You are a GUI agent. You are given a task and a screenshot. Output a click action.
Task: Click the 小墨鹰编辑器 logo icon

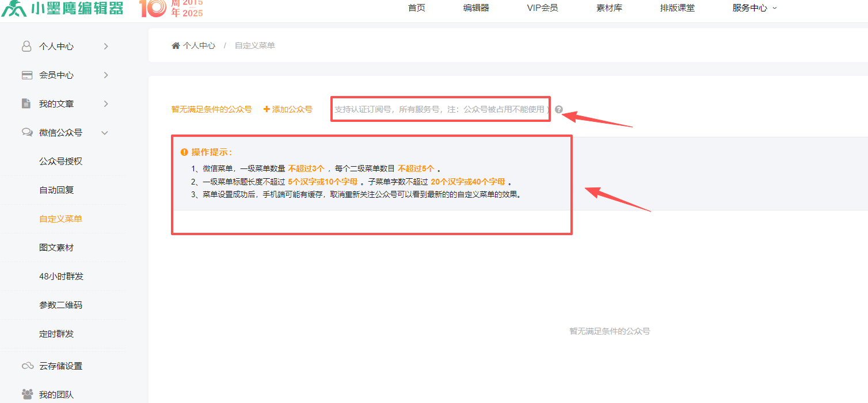tap(14, 8)
